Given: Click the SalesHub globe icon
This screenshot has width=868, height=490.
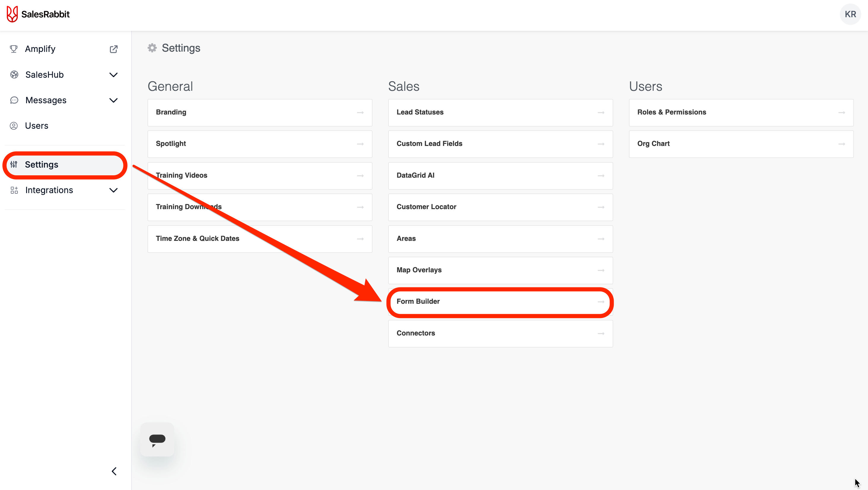Looking at the screenshot, I should pyautogui.click(x=14, y=74).
